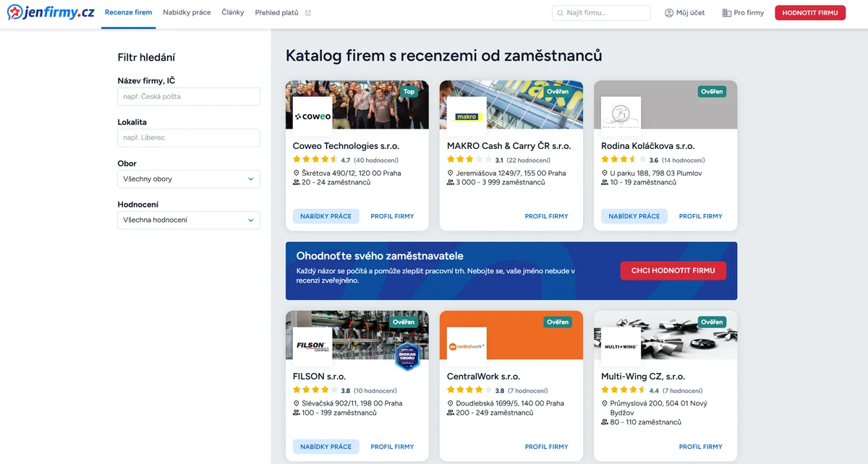This screenshot has width=868, height=464.
Task: Click Nabídky práce button on Coweo card
Action: pyautogui.click(x=326, y=216)
